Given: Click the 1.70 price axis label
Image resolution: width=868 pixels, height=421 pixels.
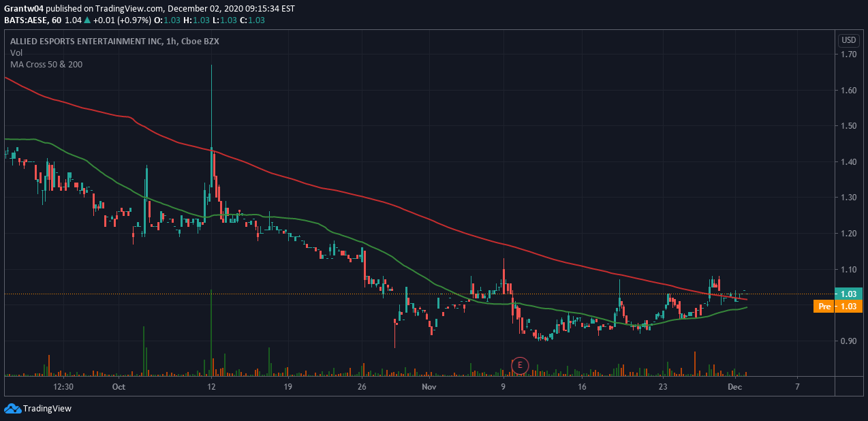Looking at the screenshot, I should click(848, 54).
